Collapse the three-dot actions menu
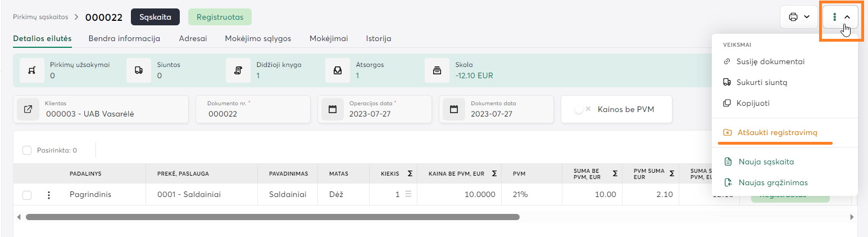The height and width of the screenshot is (237, 868). click(840, 17)
